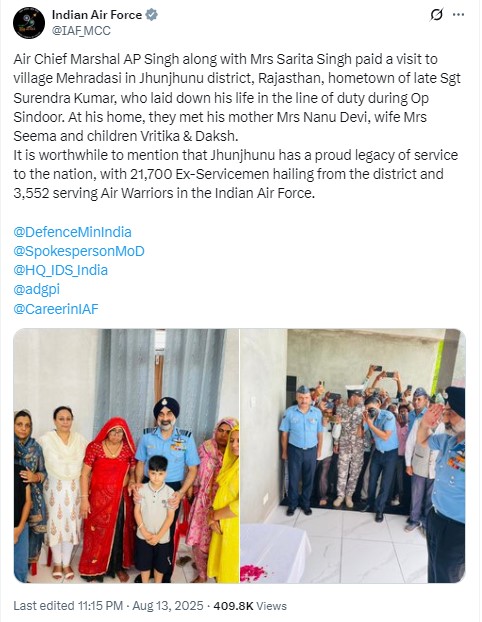Viewport: 482px width, 622px height.
Task: Open the @HQ_IDS_India mention
Action: pyautogui.click(x=60, y=270)
